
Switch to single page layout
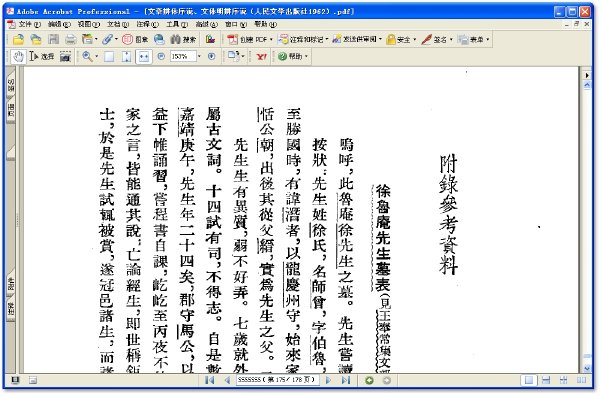(529, 380)
